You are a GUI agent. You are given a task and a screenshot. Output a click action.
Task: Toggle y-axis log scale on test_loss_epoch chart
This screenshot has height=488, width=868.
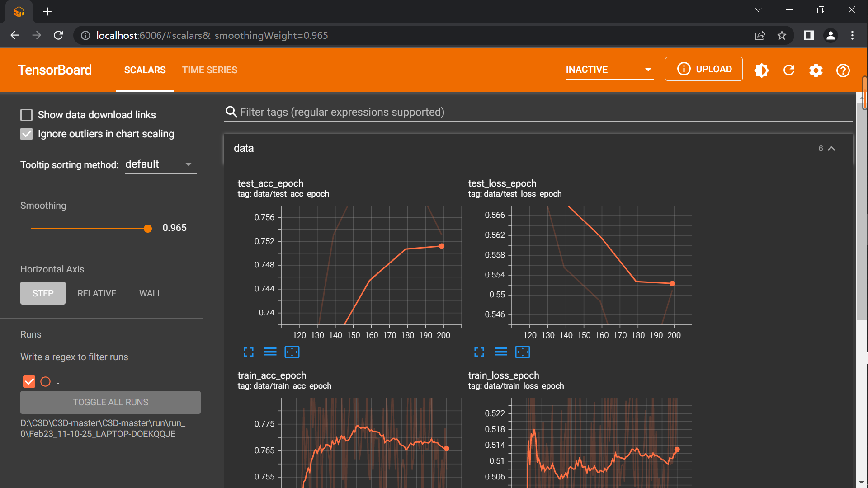[x=501, y=352]
